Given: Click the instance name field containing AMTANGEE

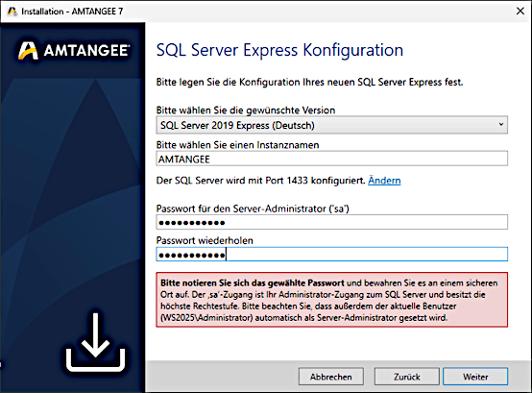Looking at the screenshot, I should pyautogui.click(x=332, y=159).
